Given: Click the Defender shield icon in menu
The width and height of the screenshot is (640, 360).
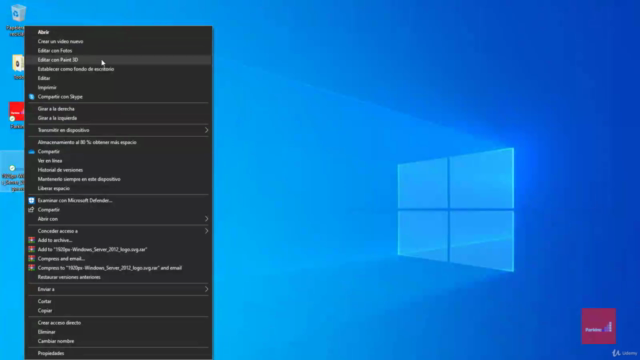Looking at the screenshot, I should pos(31,200).
